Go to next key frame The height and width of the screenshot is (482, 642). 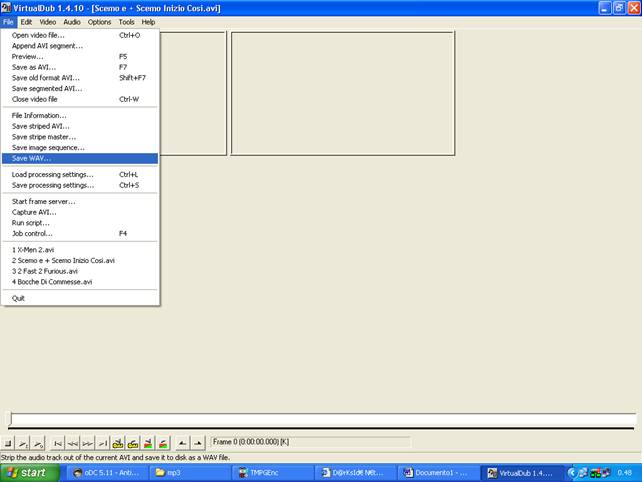pyautogui.click(x=133, y=443)
